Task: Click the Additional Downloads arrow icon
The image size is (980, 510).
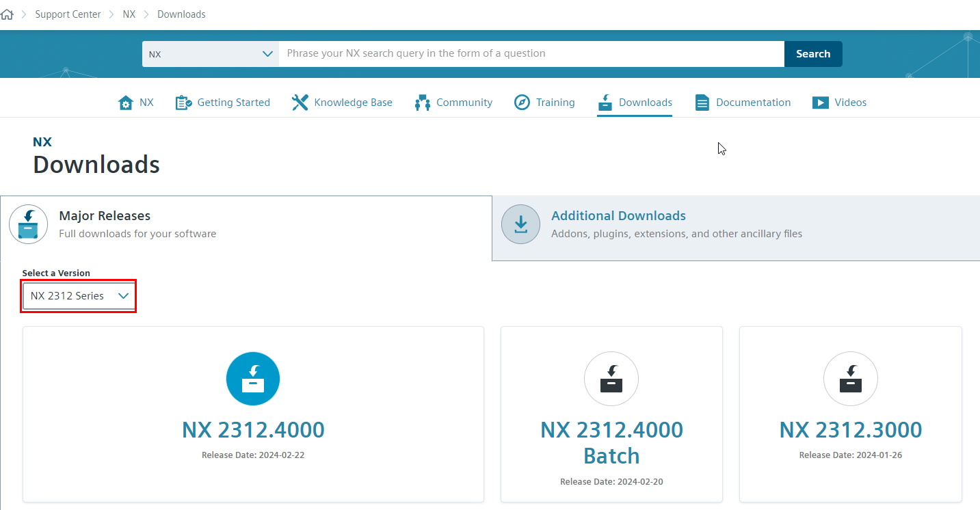Action: 521,224
